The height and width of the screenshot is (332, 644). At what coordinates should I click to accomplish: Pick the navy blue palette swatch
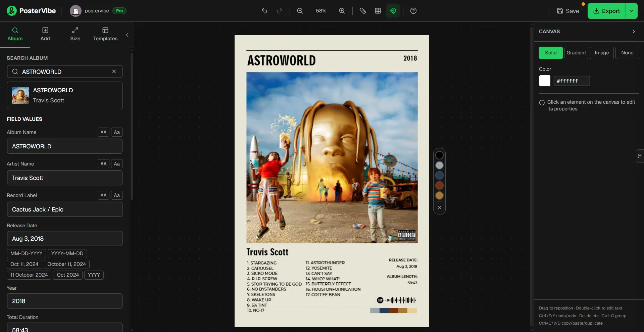(439, 175)
